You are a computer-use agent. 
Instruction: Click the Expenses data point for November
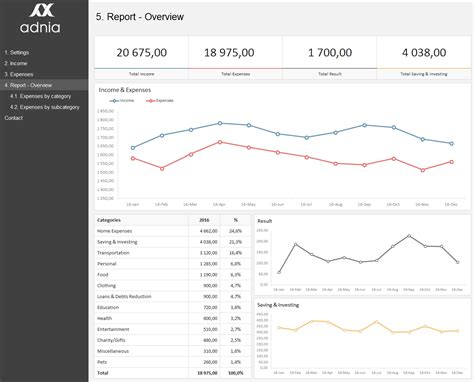coord(423,170)
